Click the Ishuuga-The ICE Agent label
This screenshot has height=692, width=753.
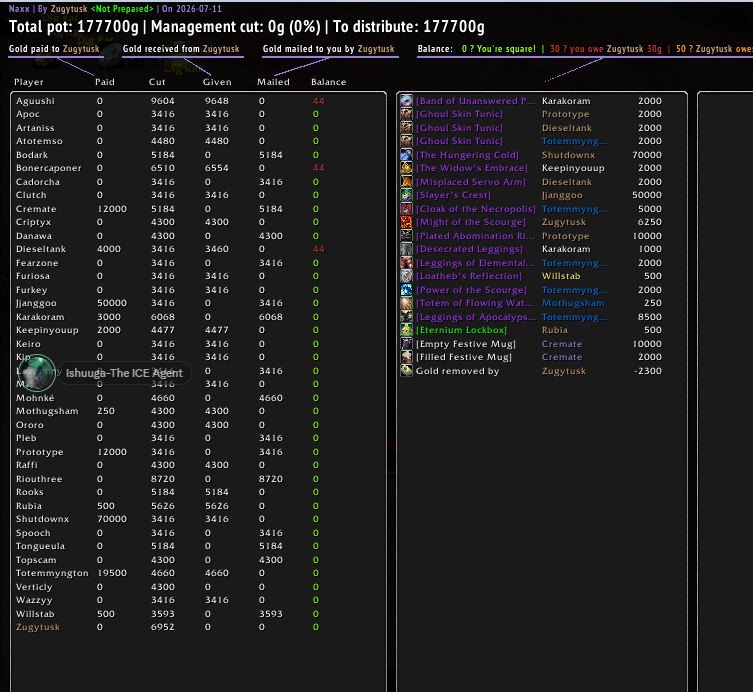coord(124,373)
